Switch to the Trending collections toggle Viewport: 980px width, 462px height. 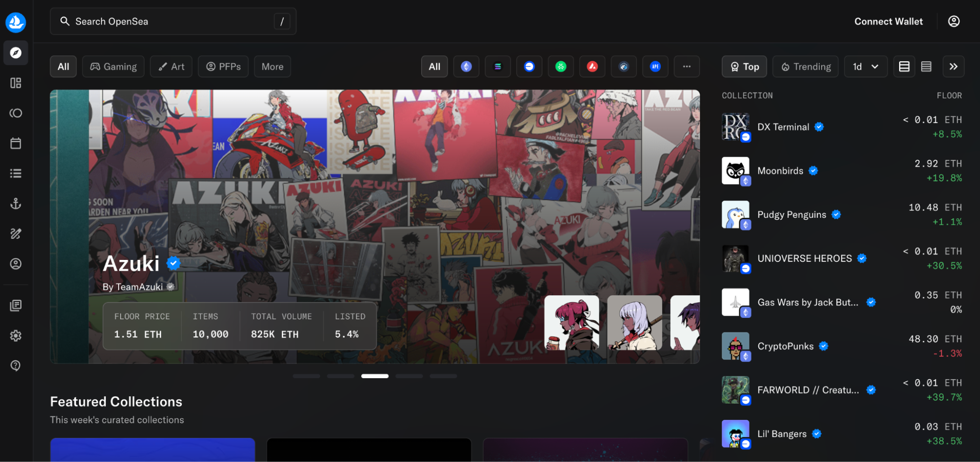point(805,67)
